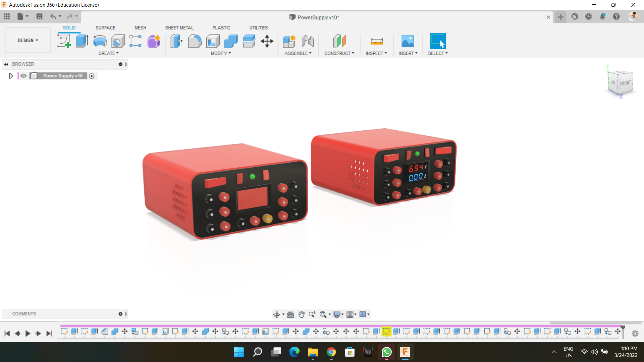Viewport: 644px width, 362px height.
Task: Expand the Create dropdown menu
Action: point(108,53)
